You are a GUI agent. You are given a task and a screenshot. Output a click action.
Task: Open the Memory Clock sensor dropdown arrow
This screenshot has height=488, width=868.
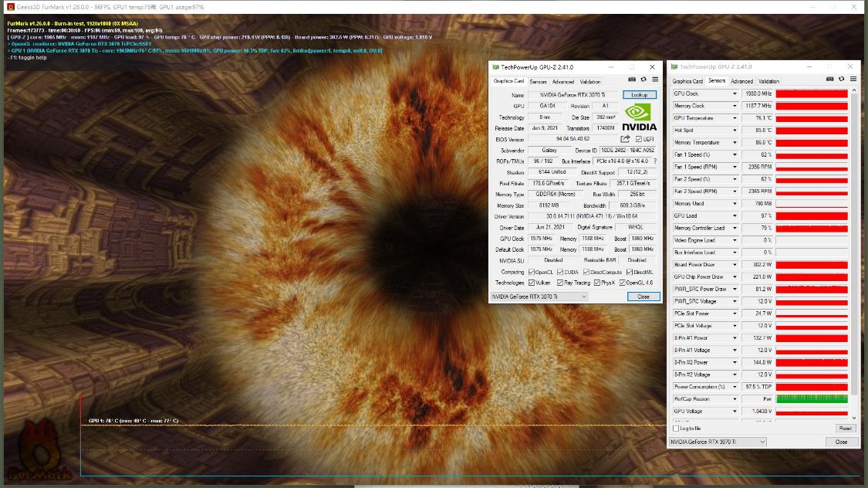735,106
